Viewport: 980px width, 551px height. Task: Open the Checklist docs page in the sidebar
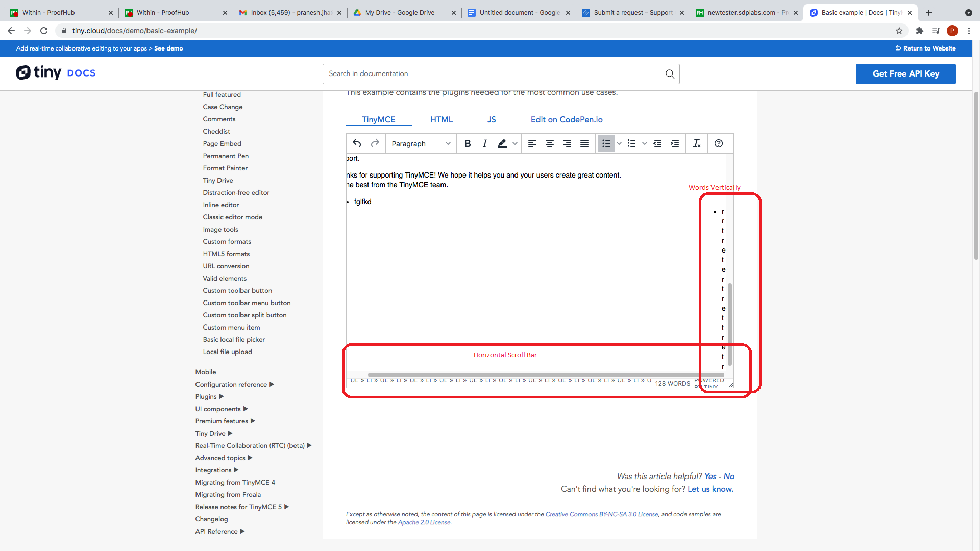pyautogui.click(x=216, y=131)
